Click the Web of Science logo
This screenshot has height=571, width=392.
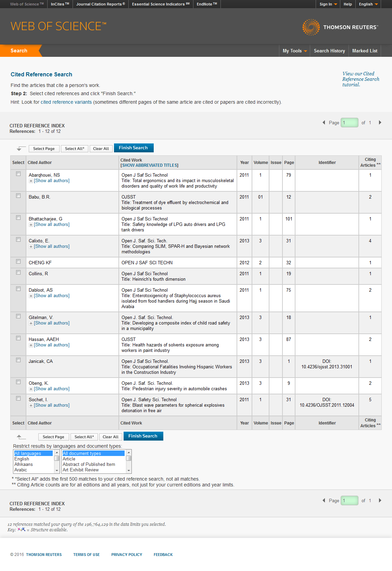[59, 26]
